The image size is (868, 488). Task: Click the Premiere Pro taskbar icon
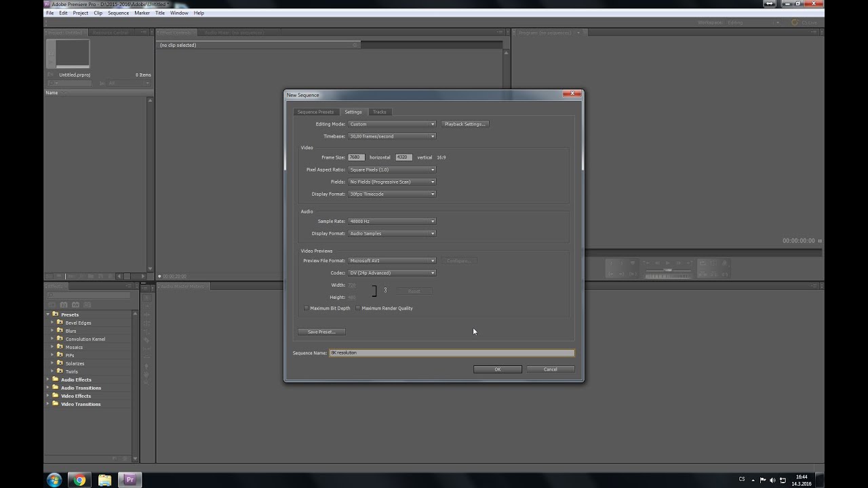coord(130,480)
